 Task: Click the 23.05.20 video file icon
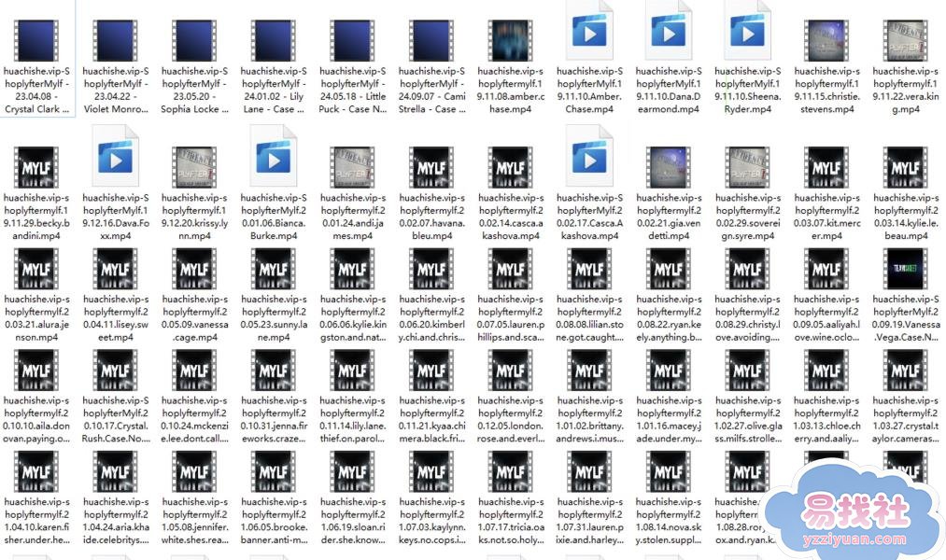click(194, 40)
